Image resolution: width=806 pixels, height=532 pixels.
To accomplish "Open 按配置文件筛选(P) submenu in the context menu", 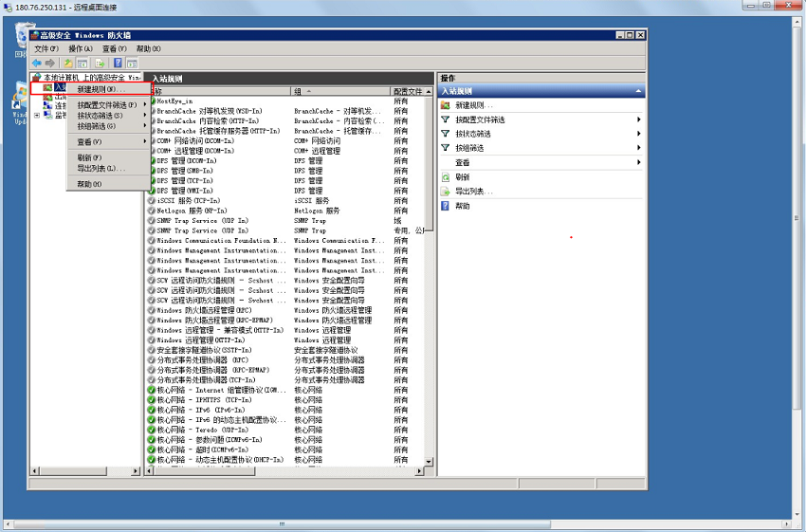I will (108, 105).
